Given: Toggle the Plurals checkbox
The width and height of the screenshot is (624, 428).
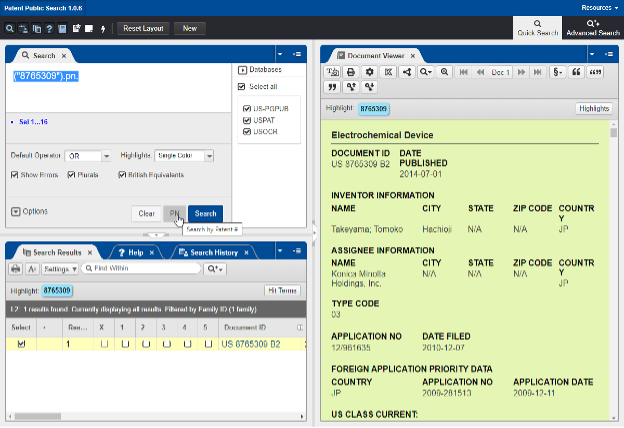Looking at the screenshot, I should (x=72, y=175).
